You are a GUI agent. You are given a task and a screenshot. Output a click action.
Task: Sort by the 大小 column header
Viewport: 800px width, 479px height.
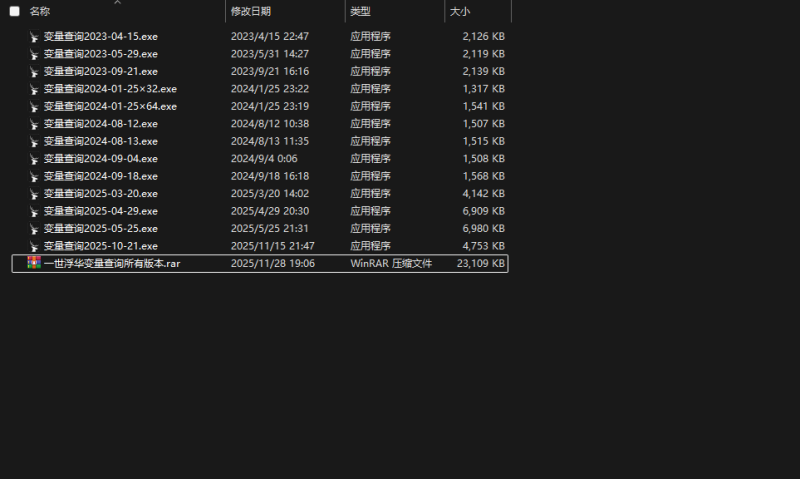coord(460,11)
